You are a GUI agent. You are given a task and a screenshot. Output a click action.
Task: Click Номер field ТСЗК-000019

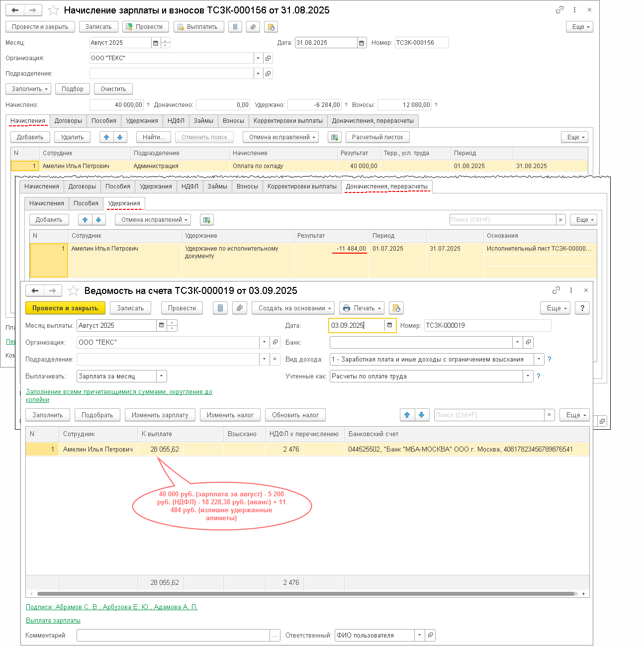tap(488, 325)
